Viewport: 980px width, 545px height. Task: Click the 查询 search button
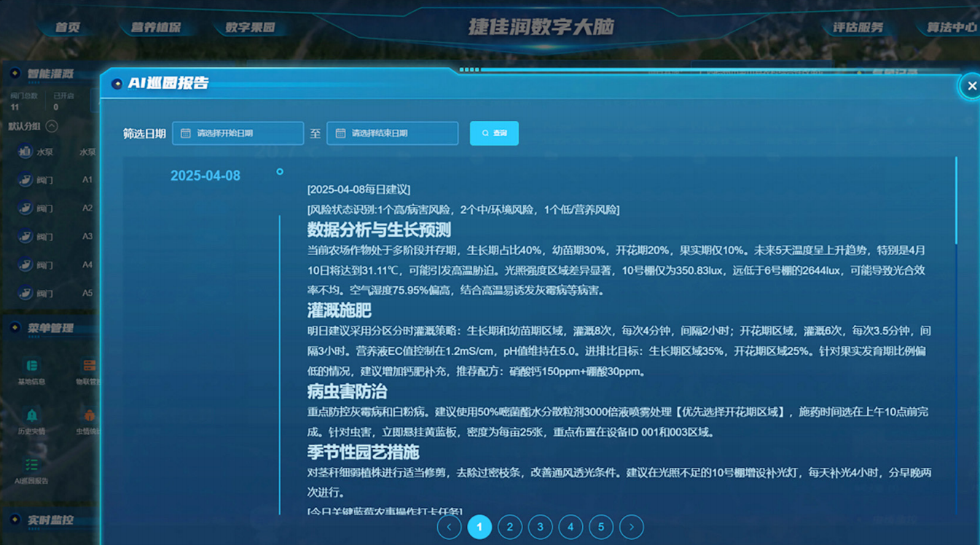click(x=494, y=133)
